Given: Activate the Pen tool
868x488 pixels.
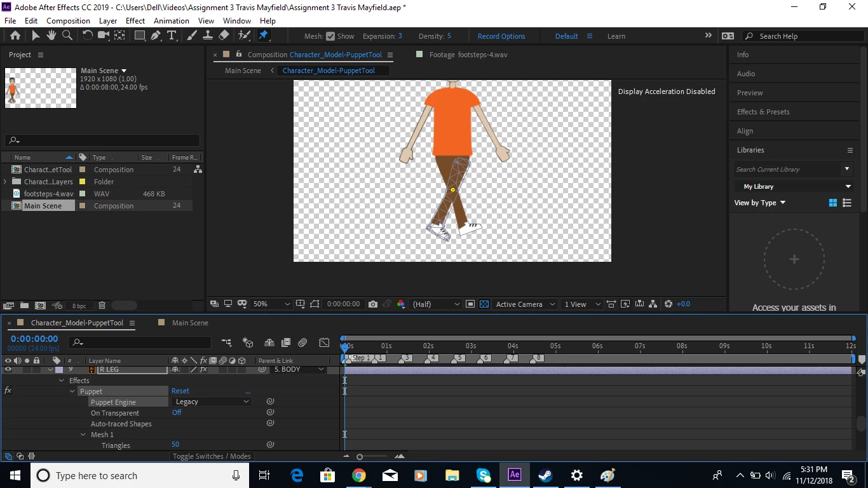Looking at the screenshot, I should pos(156,36).
